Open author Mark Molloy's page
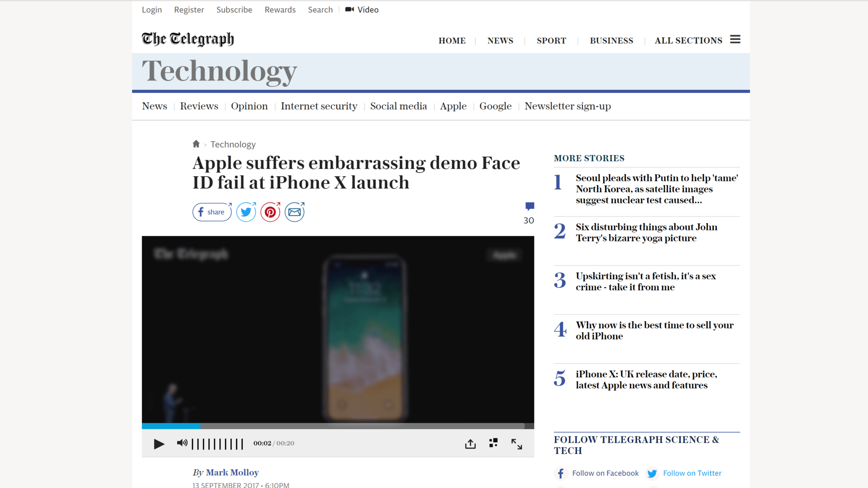 [232, 473]
